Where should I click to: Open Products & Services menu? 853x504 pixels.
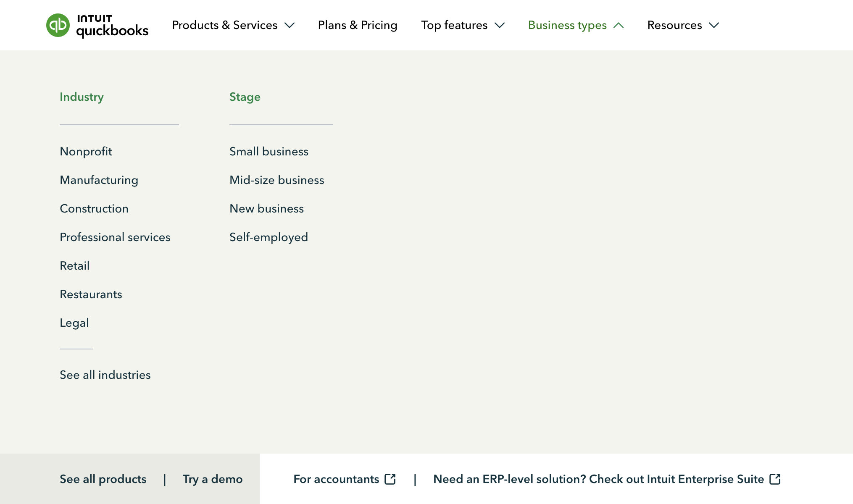225,25
